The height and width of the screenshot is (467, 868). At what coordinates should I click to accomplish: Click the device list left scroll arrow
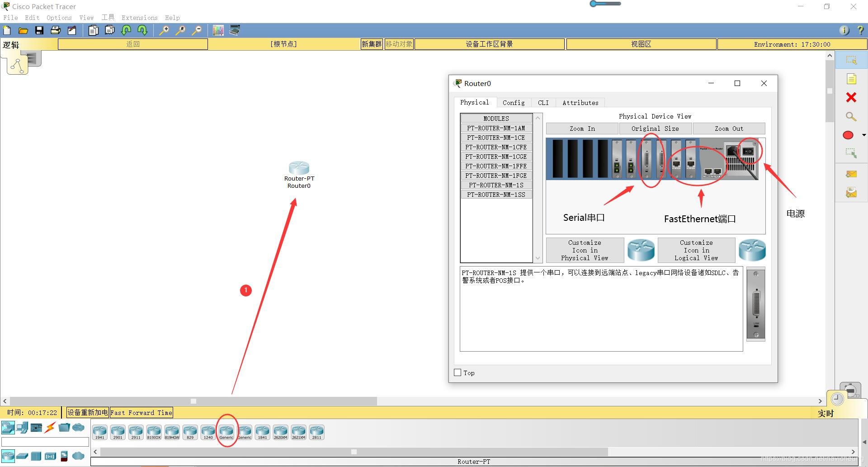(95, 452)
